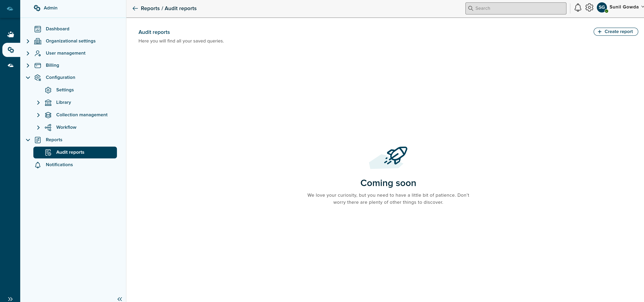Open Collection management item
This screenshot has width=644, height=302.
(82, 115)
